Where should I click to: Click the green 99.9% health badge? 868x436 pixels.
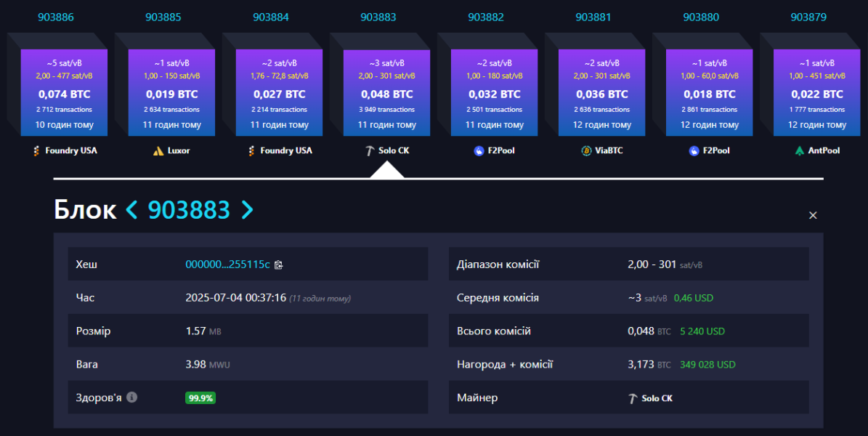pyautogui.click(x=200, y=397)
